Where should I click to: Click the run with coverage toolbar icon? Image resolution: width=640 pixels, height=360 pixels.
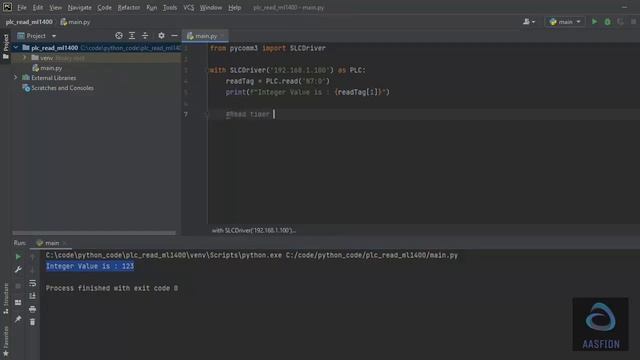[620, 22]
